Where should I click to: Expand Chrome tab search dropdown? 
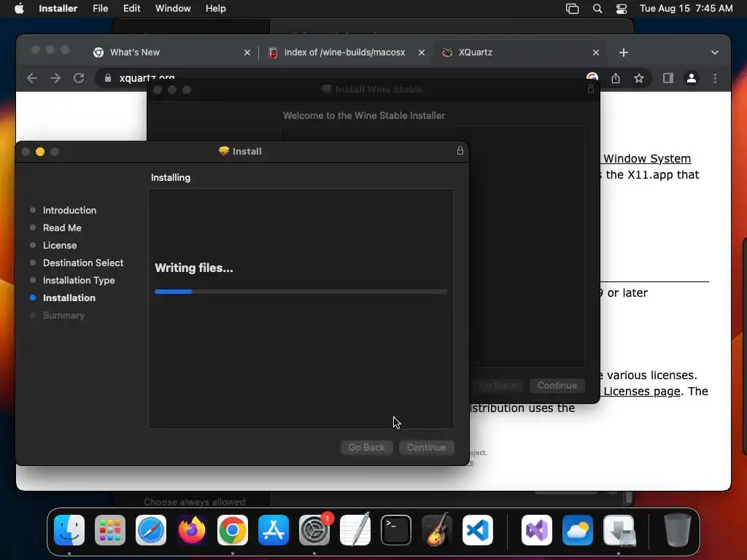click(715, 52)
